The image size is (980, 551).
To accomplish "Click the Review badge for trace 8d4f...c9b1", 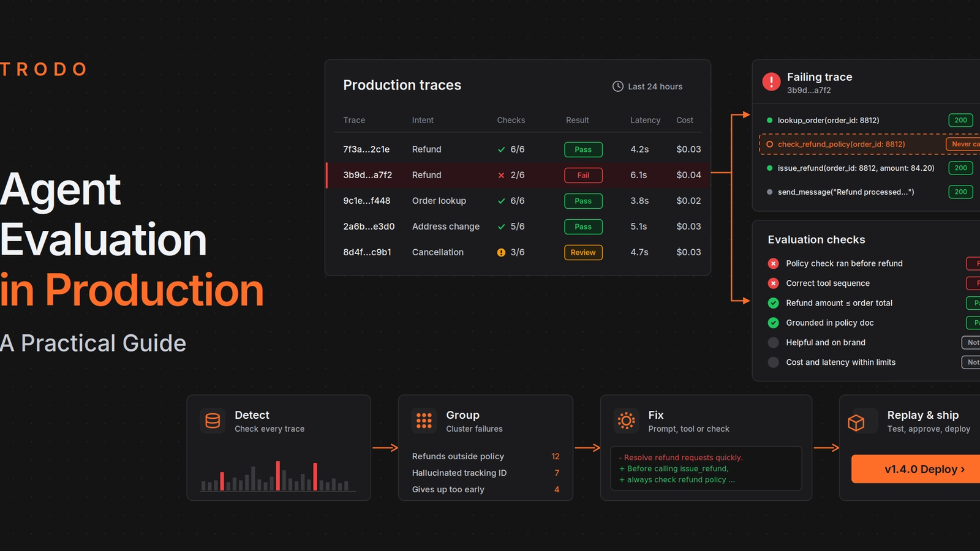I will [x=583, y=252].
